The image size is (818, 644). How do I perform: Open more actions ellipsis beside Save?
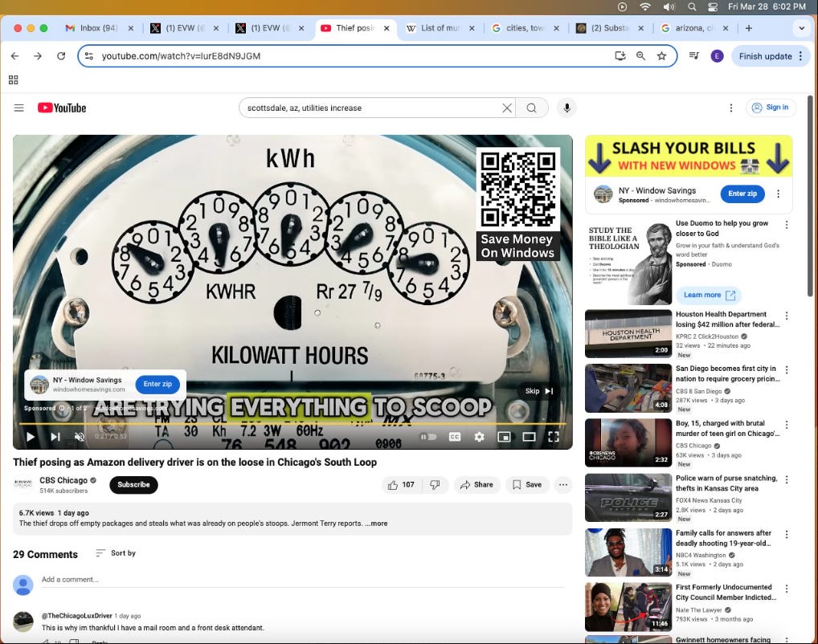point(563,485)
